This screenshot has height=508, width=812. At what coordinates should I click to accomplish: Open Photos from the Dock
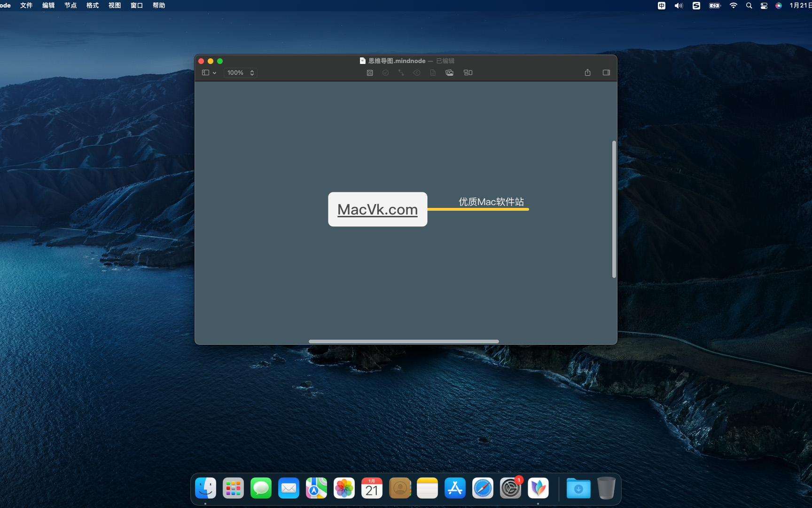click(x=344, y=488)
